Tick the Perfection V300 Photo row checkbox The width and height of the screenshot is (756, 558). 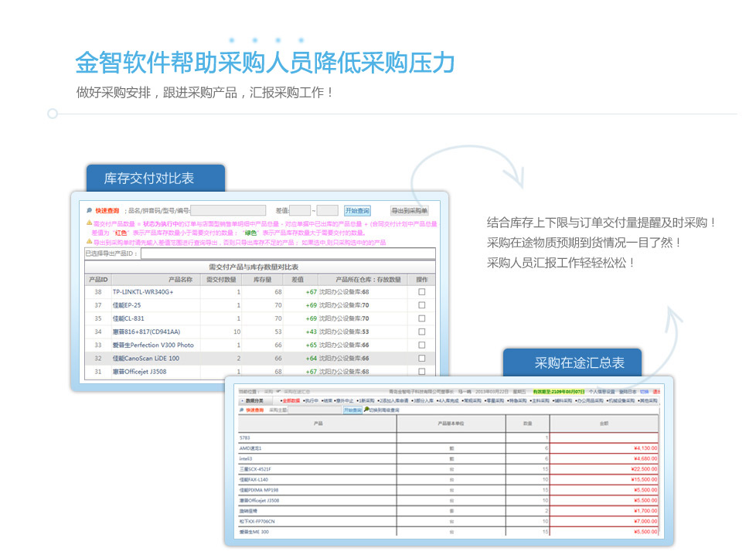click(422, 345)
